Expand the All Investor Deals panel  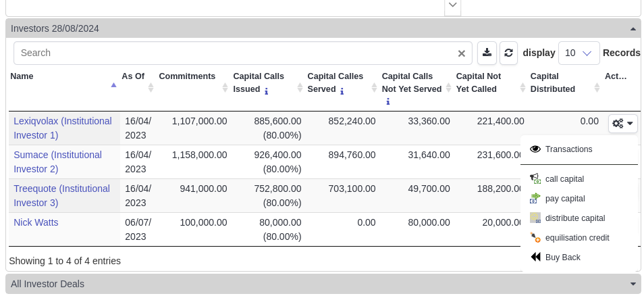633,284
